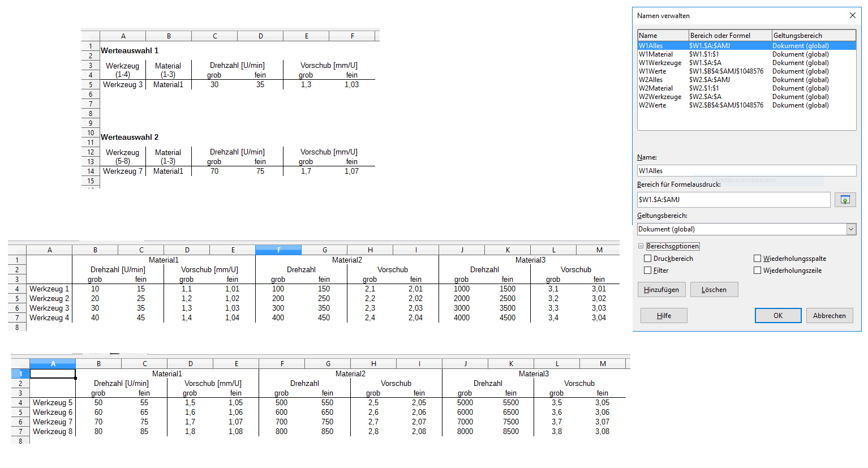Image resolution: width=868 pixels, height=468 pixels.
Task: Select the W1Werte name row
Action: [746, 71]
